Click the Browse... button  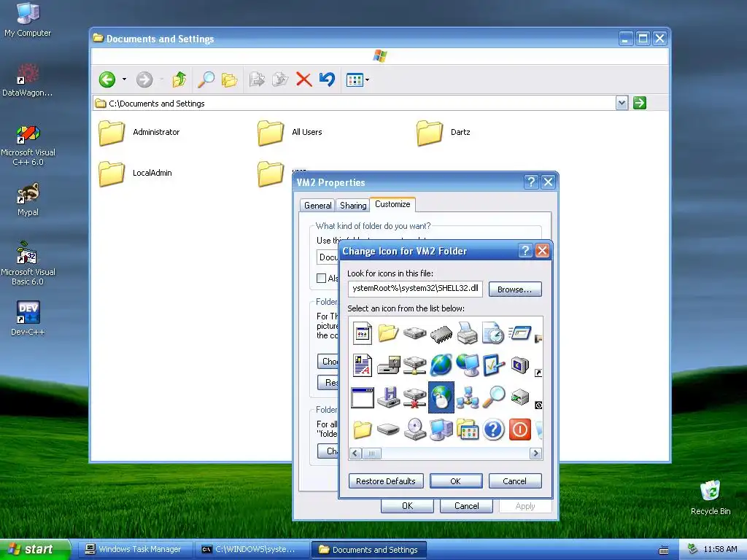[x=515, y=289]
